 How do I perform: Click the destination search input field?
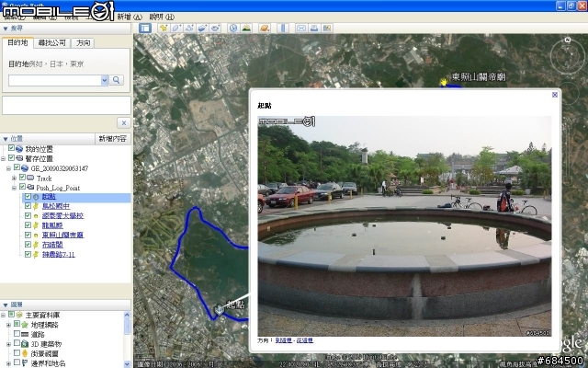55,80
